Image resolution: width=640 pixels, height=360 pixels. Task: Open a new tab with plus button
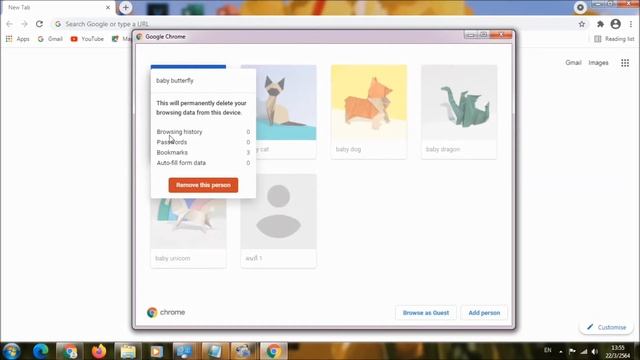click(x=125, y=7)
